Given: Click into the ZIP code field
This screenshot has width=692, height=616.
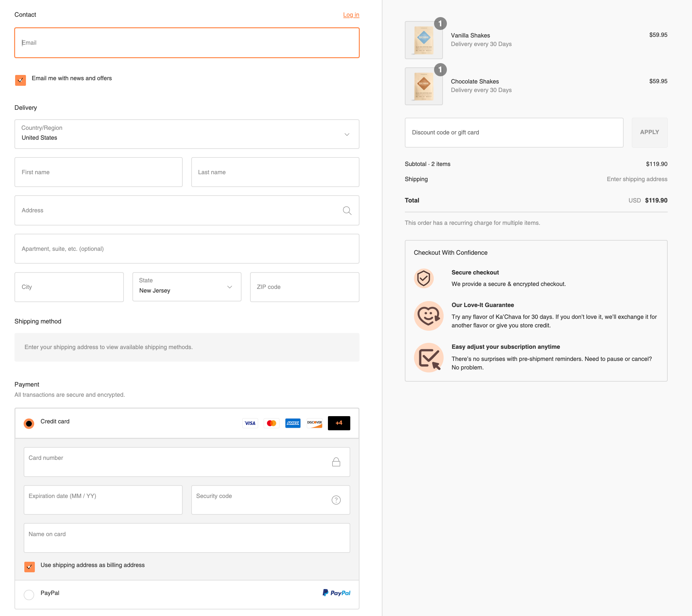Looking at the screenshot, I should [x=304, y=287].
